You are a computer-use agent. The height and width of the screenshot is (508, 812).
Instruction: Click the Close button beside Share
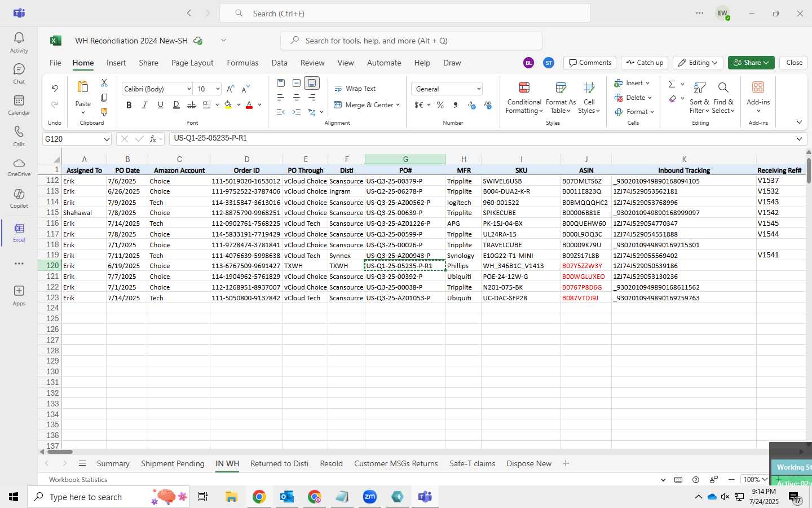pyautogui.click(x=794, y=63)
